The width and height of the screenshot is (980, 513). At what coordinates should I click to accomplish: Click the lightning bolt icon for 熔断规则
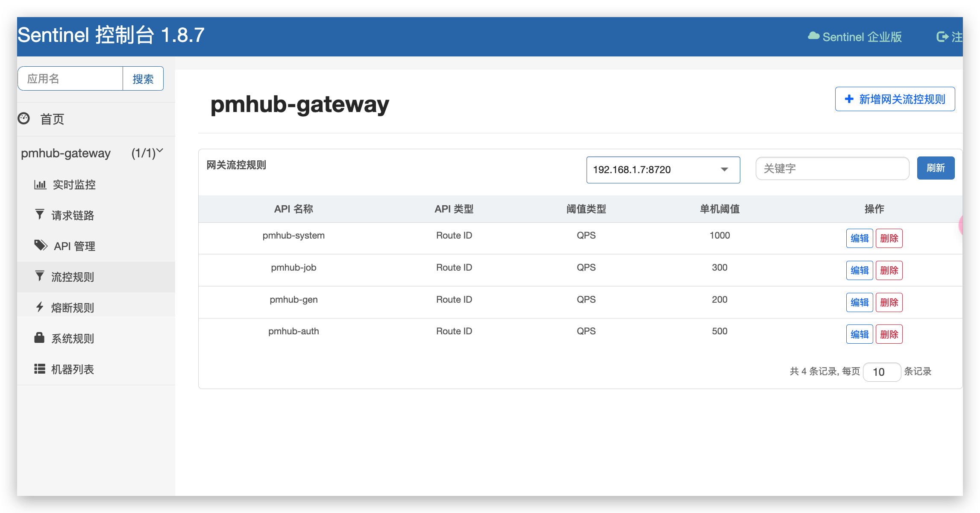(x=40, y=307)
